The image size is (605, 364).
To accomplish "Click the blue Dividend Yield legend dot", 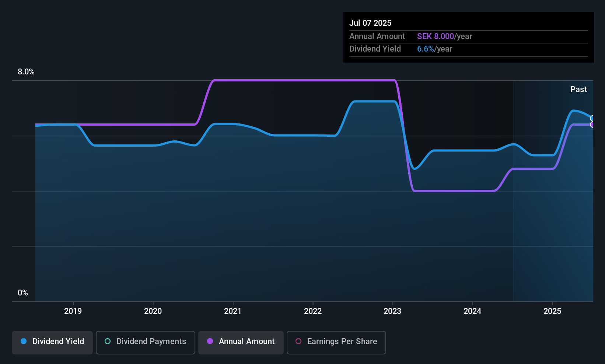I will (24, 342).
